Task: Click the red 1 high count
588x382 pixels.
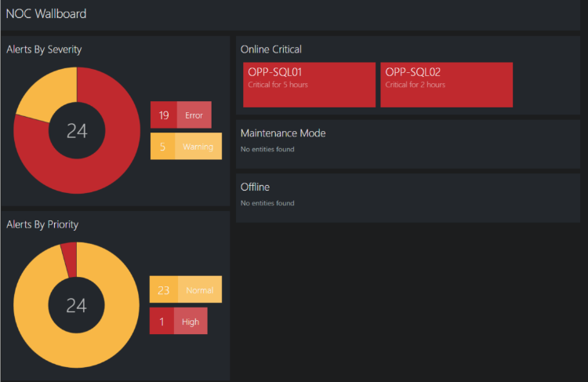Action: point(162,321)
